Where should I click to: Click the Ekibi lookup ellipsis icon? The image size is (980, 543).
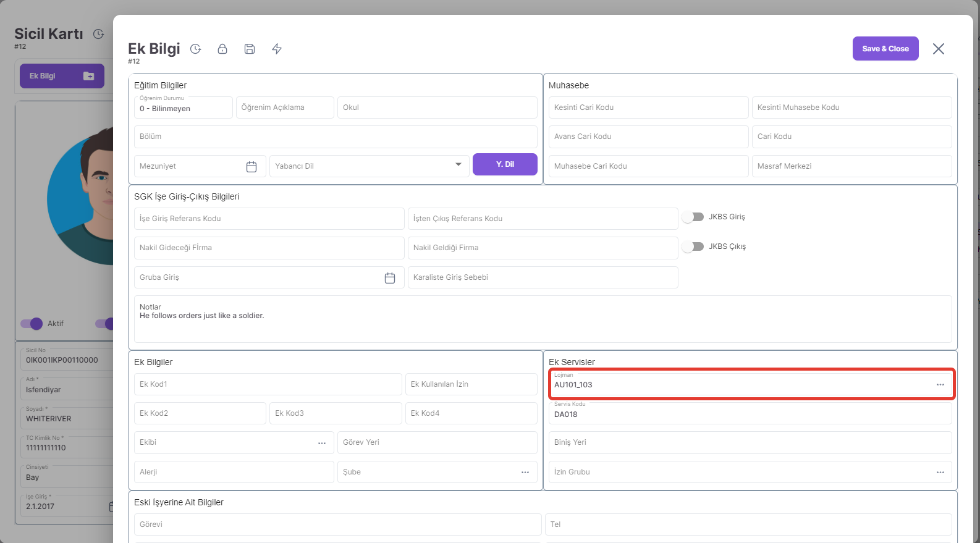point(322,443)
